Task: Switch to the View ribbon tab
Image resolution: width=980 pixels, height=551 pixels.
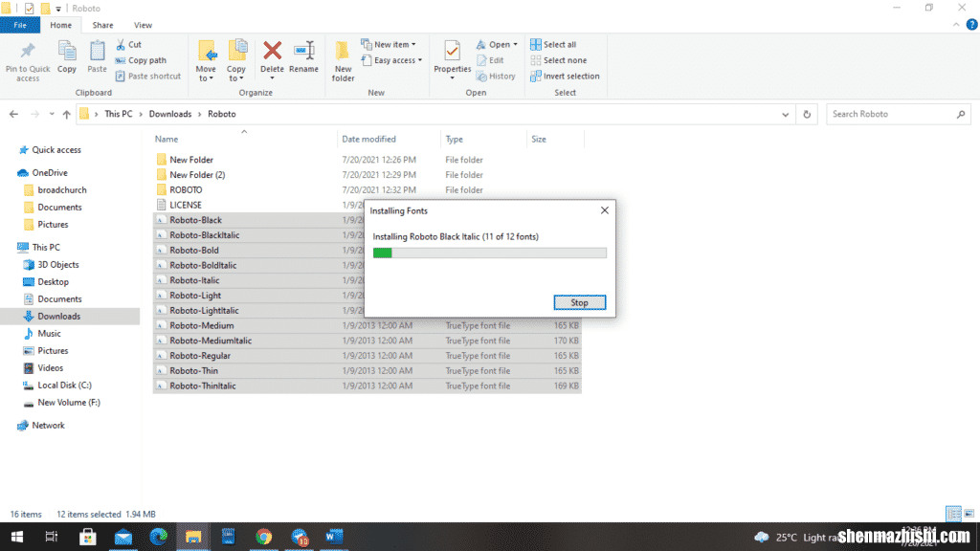Action: click(143, 25)
